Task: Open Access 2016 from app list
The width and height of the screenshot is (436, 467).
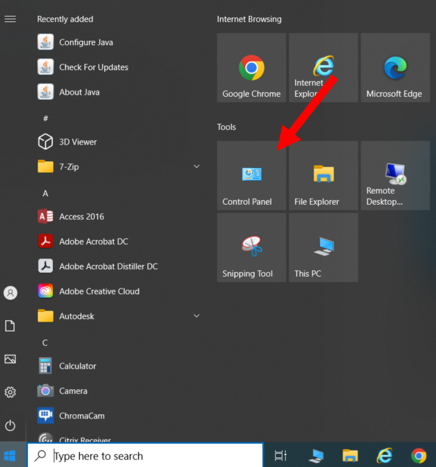Action: [118, 217]
